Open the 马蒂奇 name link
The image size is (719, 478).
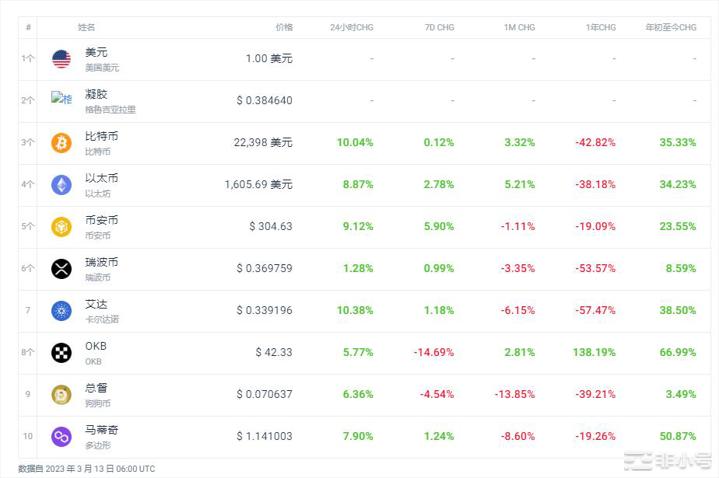[101, 430]
